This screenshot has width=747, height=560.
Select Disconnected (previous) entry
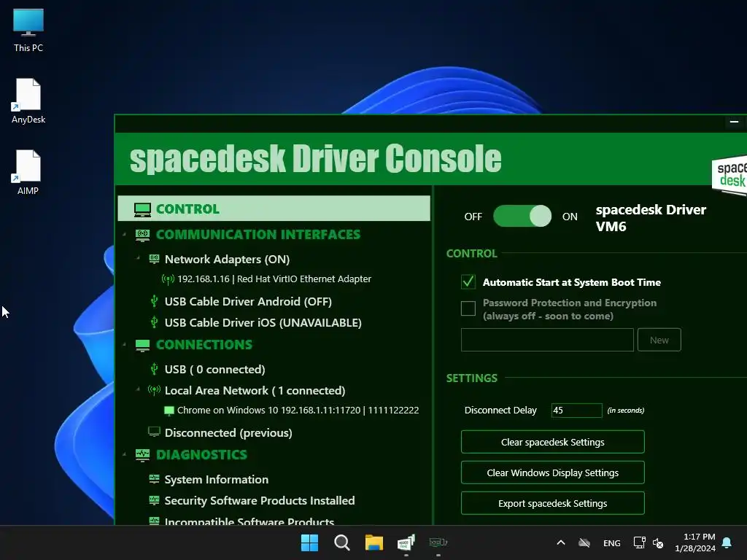click(x=228, y=433)
